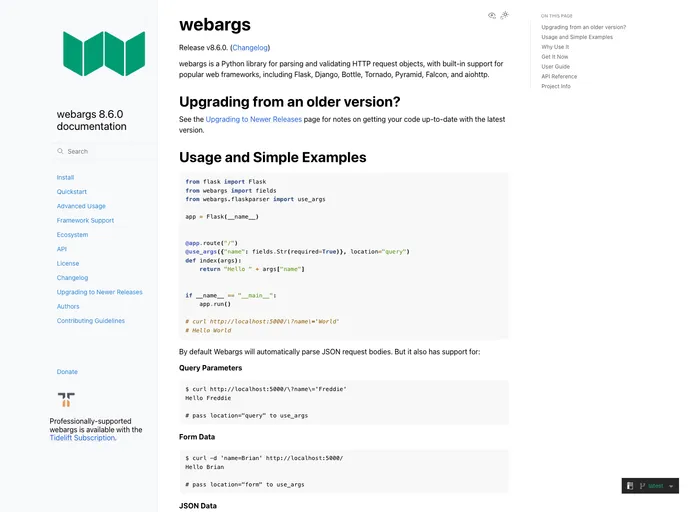Image resolution: width=688 pixels, height=512 pixels.
Task: Jump to Project Info section
Action: click(556, 86)
